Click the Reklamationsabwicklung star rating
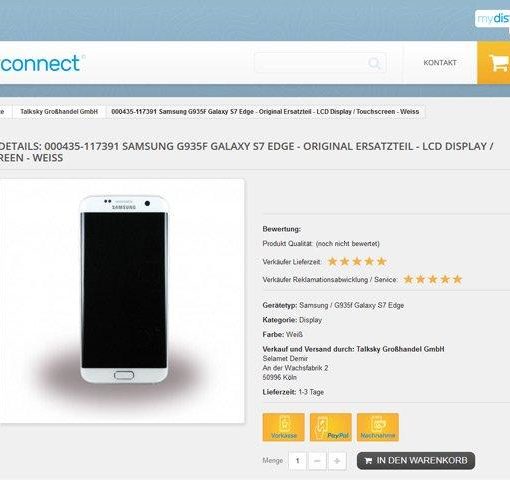510x480 pixels. [x=433, y=279]
